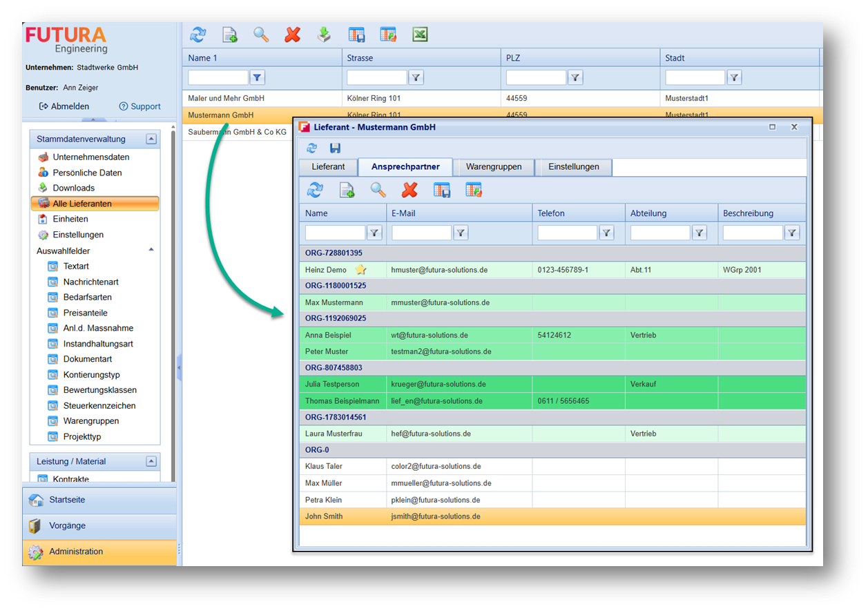Click the ORG-1192069025 group header
This screenshot has width=868, height=611.
(552, 318)
